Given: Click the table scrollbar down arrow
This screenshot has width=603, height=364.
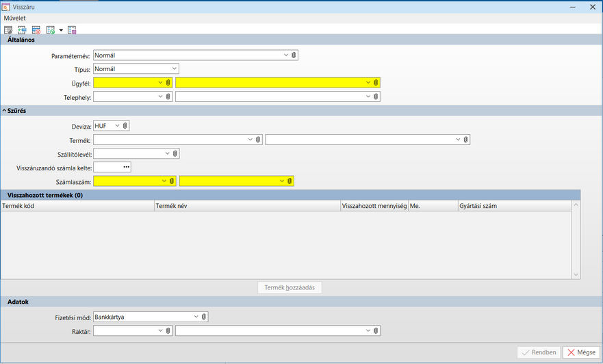Looking at the screenshot, I should click(x=576, y=274).
